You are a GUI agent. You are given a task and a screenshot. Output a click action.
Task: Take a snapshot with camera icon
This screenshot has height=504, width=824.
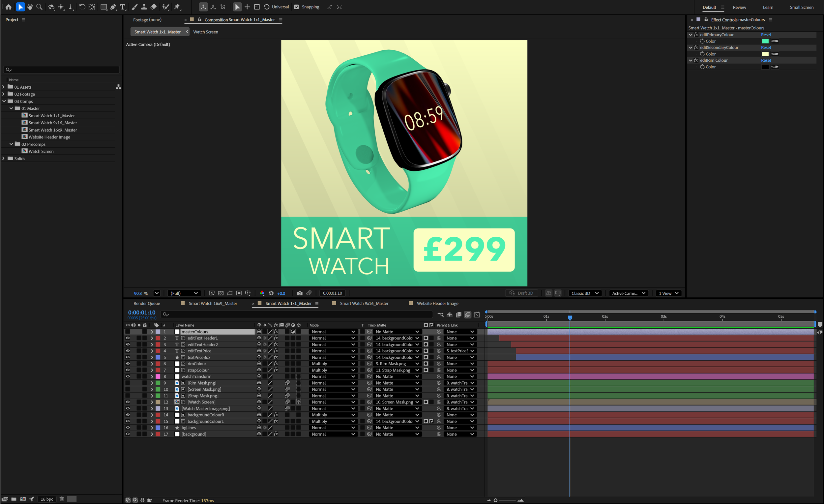click(x=300, y=293)
